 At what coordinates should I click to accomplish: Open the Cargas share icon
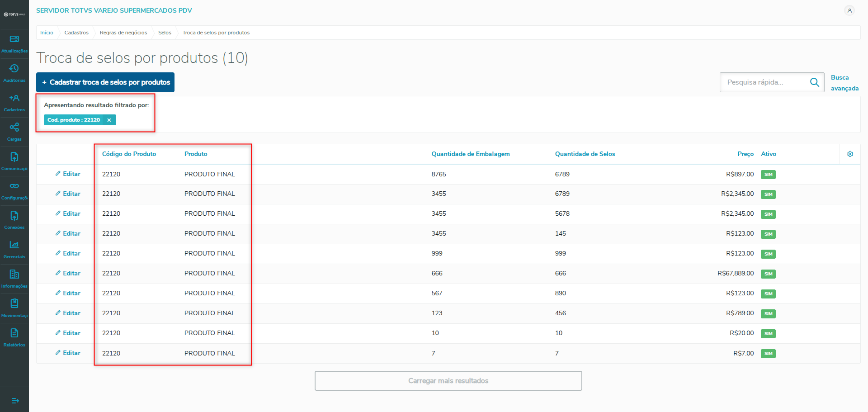point(14,128)
